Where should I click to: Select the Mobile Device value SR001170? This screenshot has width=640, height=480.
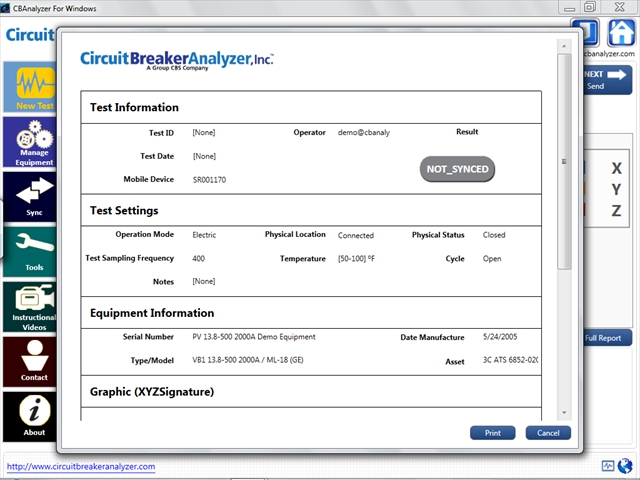coord(209,180)
